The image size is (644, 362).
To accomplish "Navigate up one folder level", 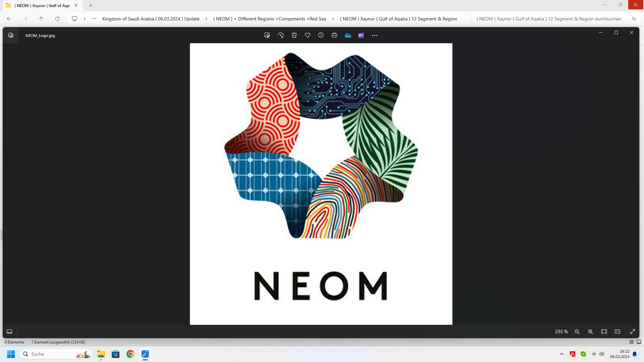I will [x=41, y=19].
